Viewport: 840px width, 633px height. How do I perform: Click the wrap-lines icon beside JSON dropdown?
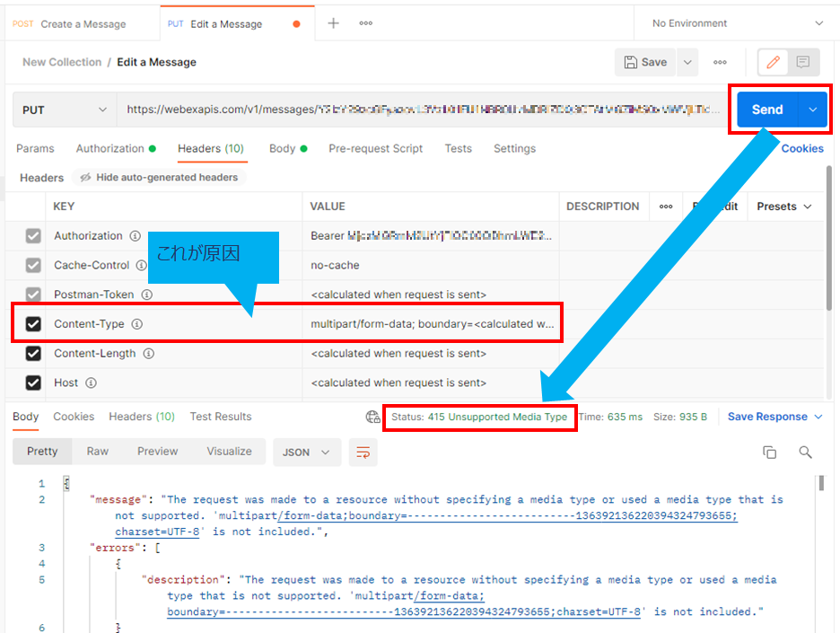point(363,454)
